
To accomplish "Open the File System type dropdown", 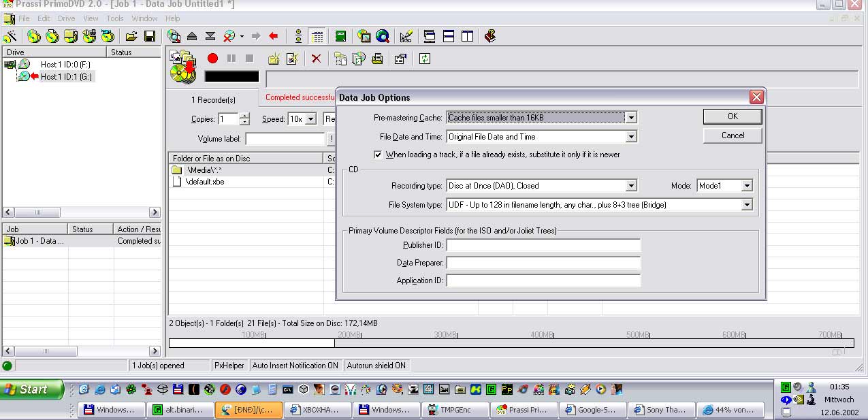I will (747, 205).
